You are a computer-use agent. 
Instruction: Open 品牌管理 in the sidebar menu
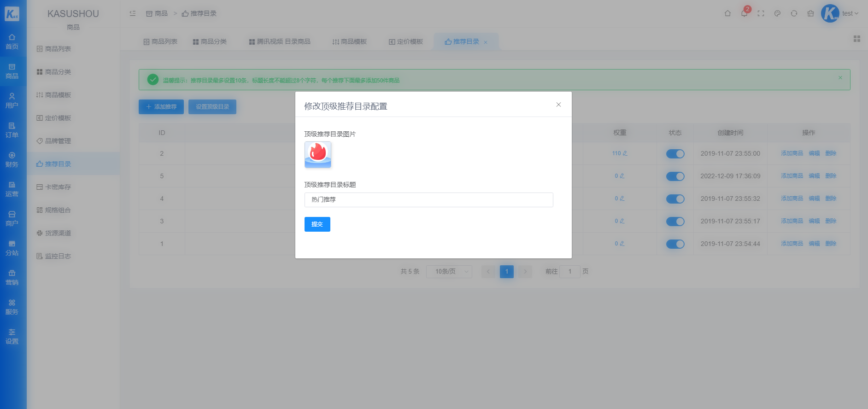point(73,141)
